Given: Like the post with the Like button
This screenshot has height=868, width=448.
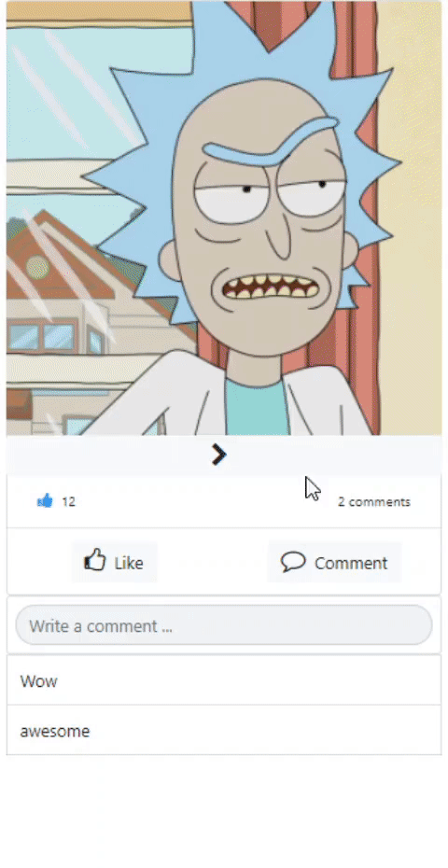Looking at the screenshot, I should tap(114, 562).
